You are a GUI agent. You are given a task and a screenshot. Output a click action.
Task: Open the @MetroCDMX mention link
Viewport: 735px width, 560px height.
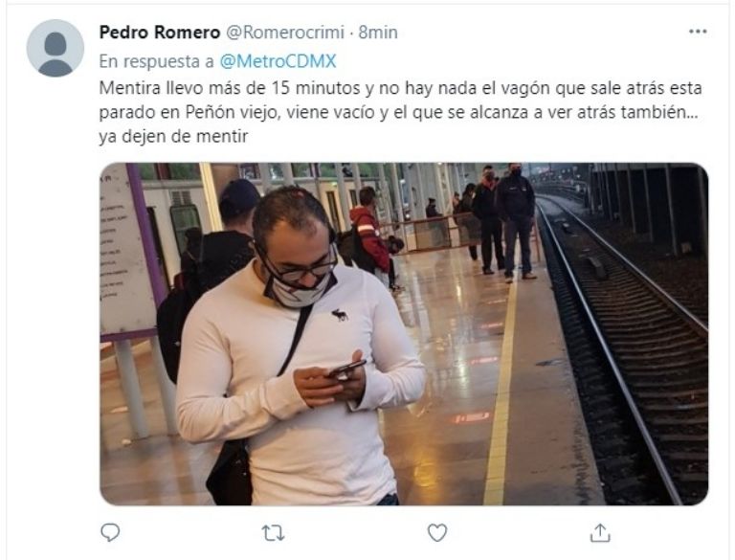278,61
